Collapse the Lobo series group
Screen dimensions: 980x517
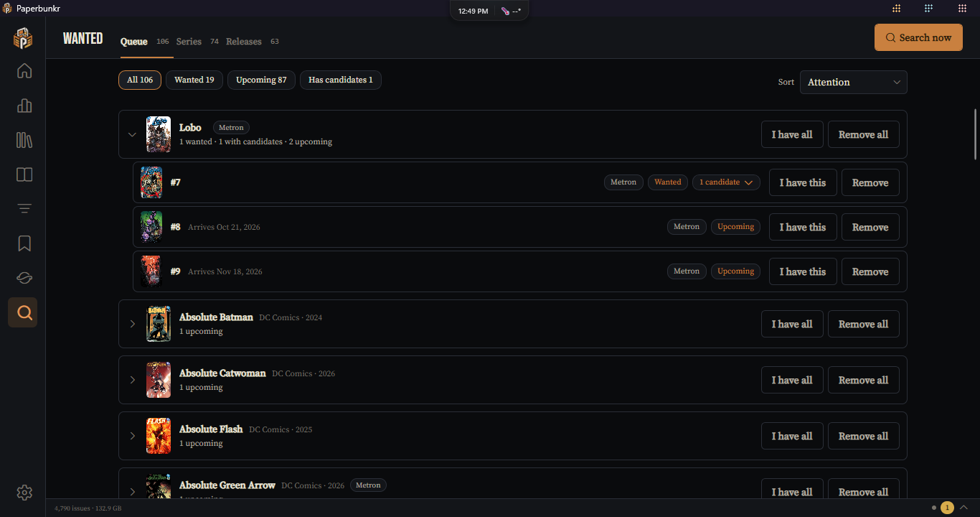(x=132, y=134)
